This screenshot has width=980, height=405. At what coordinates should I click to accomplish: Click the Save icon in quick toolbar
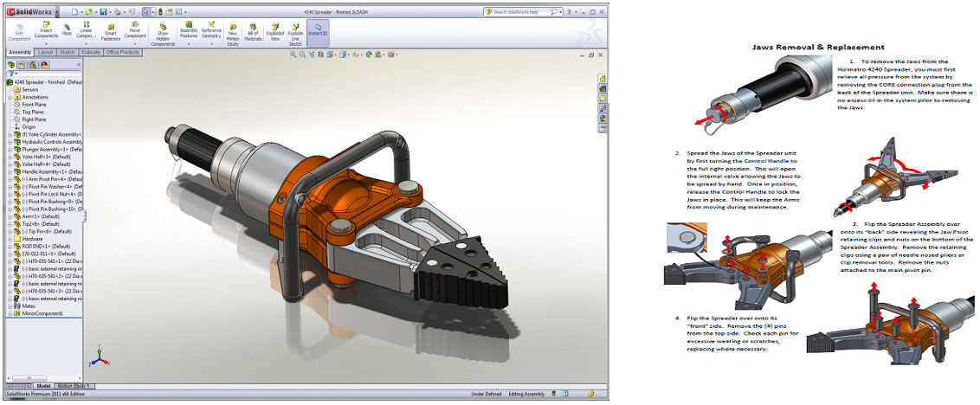click(103, 11)
